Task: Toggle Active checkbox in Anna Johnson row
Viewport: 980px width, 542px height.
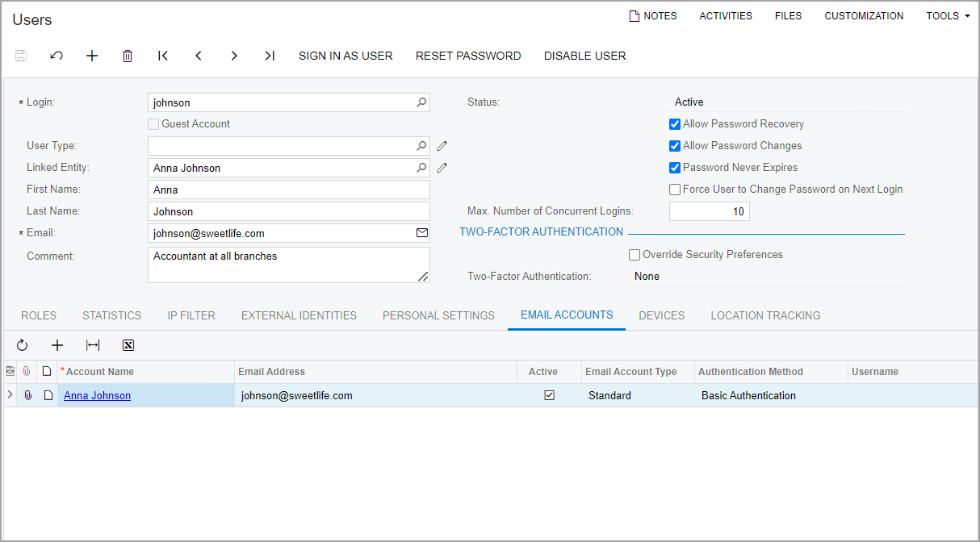Action: (x=550, y=395)
